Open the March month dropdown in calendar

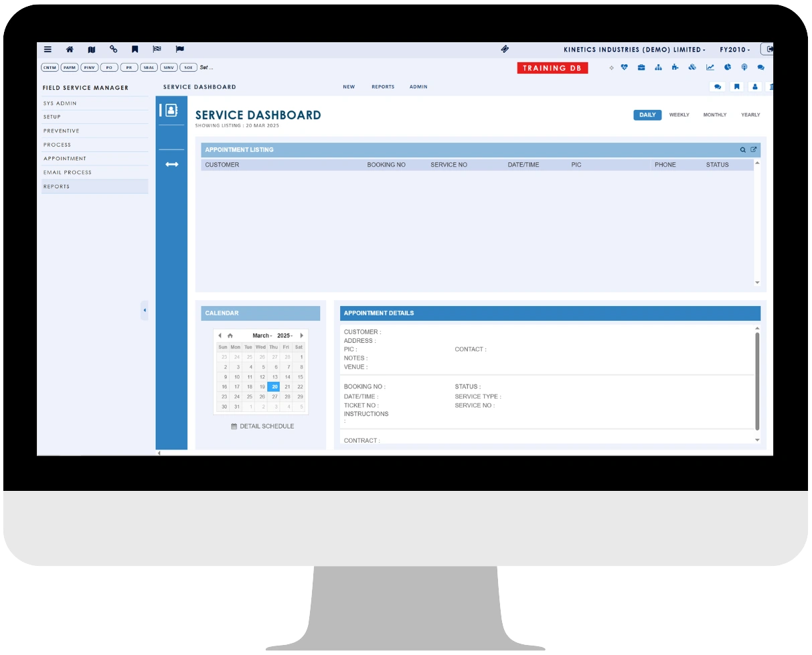262,336
